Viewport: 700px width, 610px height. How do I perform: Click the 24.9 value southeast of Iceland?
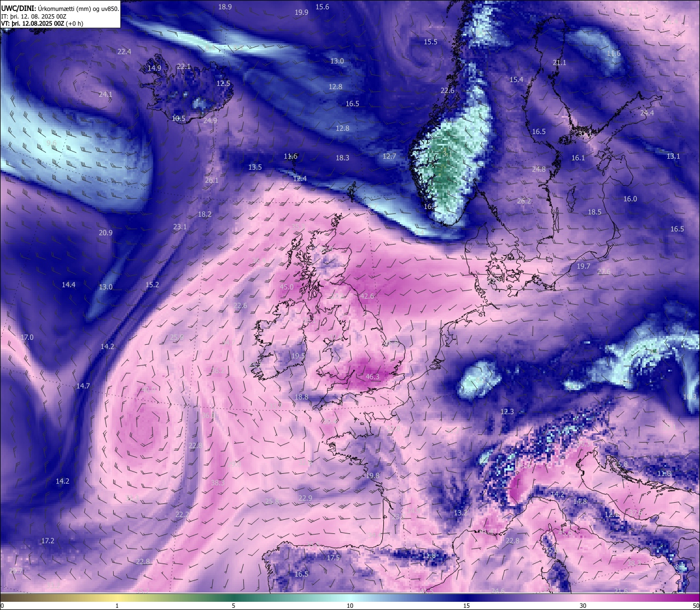pyautogui.click(x=210, y=120)
